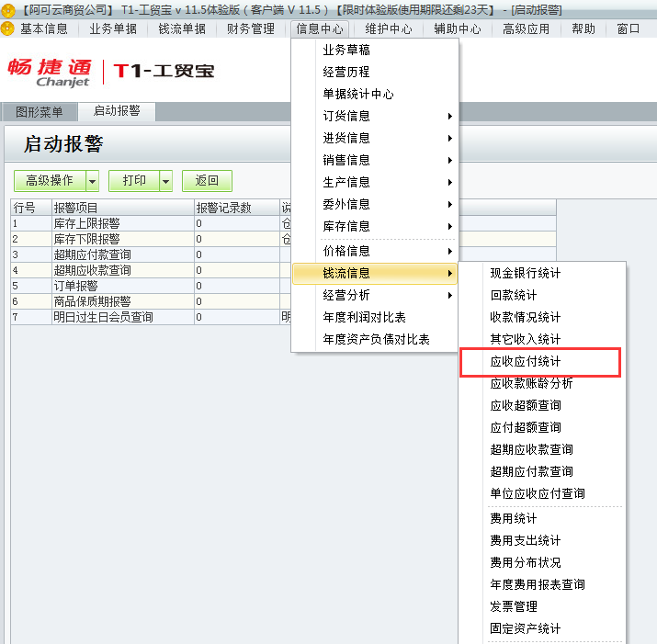Select 回款统计 in the submenu
657x644 pixels.
[x=542, y=295]
